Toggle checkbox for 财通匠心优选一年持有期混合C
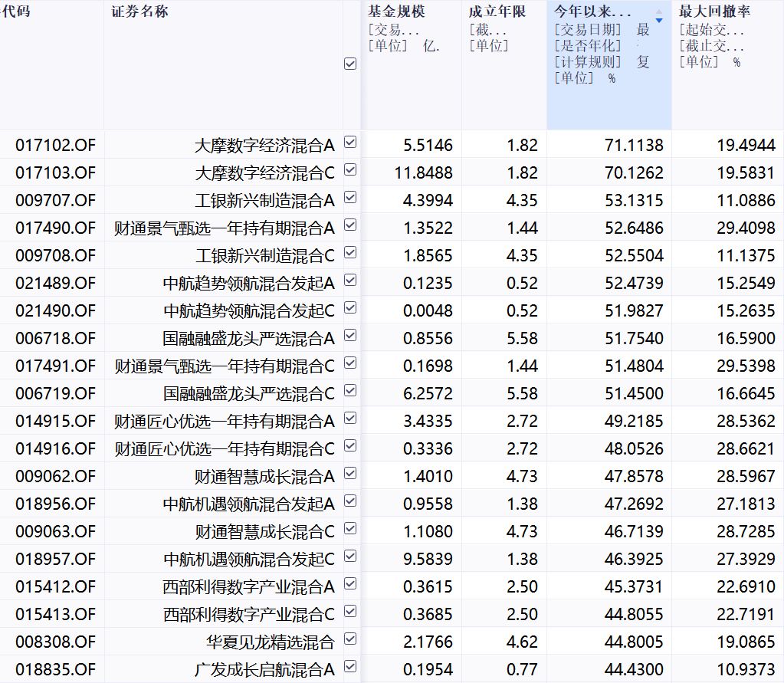The width and height of the screenshot is (784, 683). (x=350, y=445)
